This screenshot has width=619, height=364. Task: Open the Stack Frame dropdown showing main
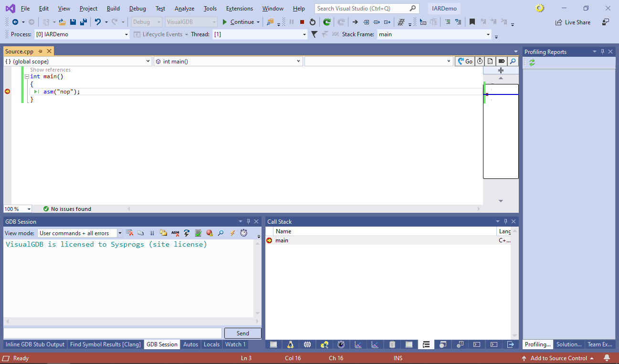(x=434, y=34)
